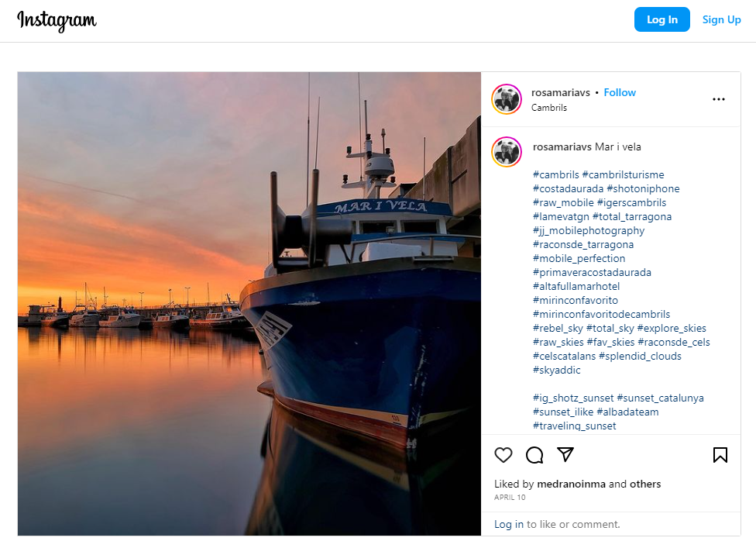The image size is (756, 555).
Task: Open comments with the speech bubble icon
Action: tap(534, 455)
